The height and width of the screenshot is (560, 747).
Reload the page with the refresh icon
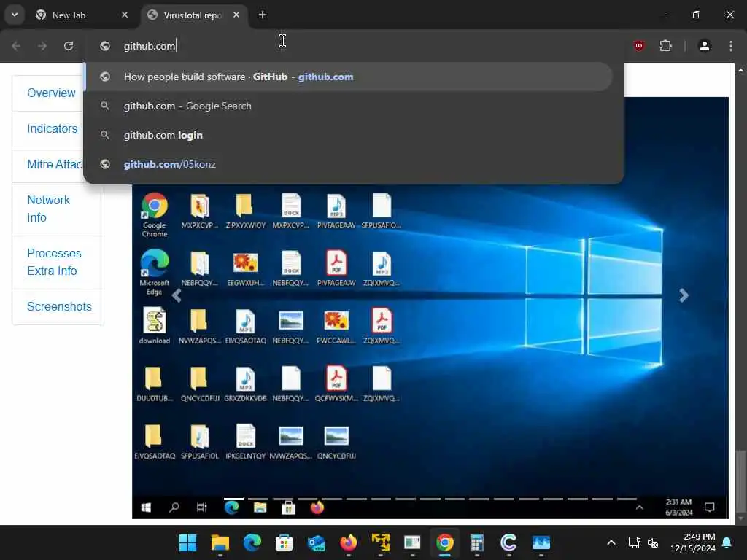[x=69, y=46]
